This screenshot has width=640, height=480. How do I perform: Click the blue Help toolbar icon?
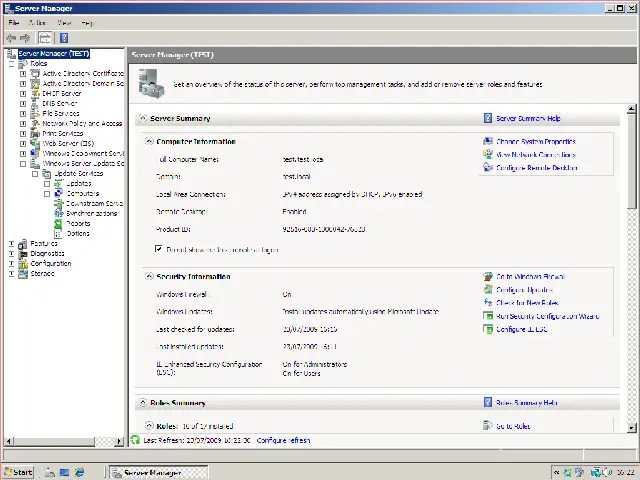[x=64, y=38]
